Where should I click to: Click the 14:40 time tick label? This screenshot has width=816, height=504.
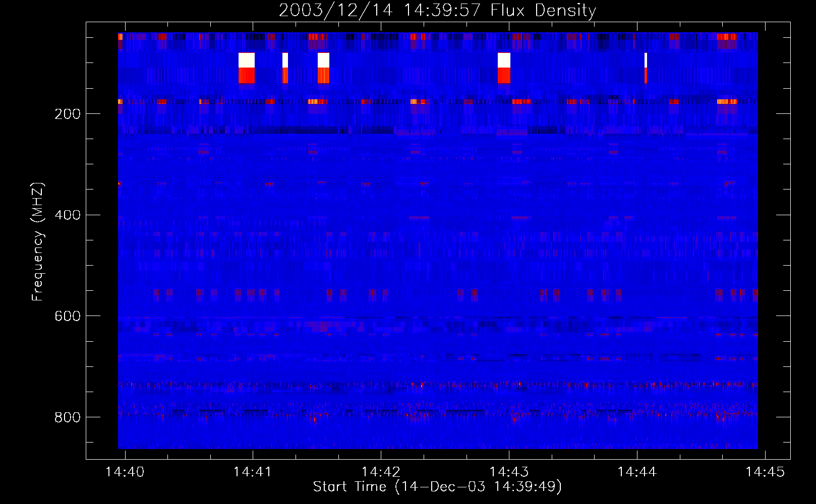coord(125,472)
